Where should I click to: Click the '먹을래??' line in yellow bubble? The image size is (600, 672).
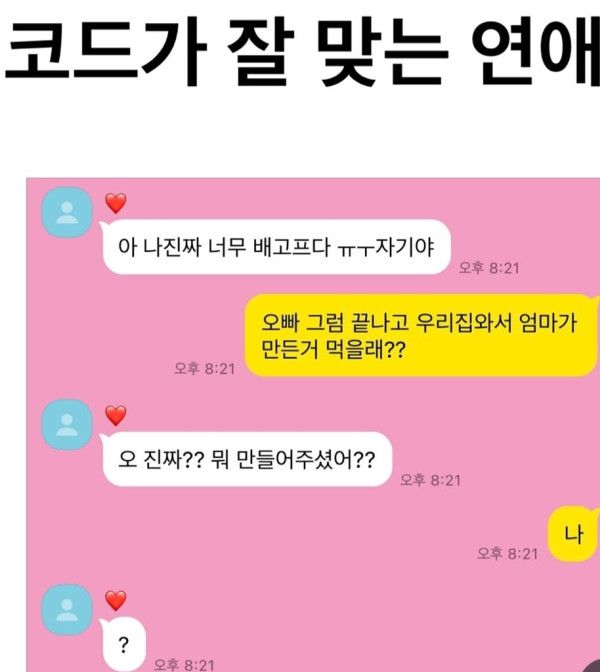333,350
